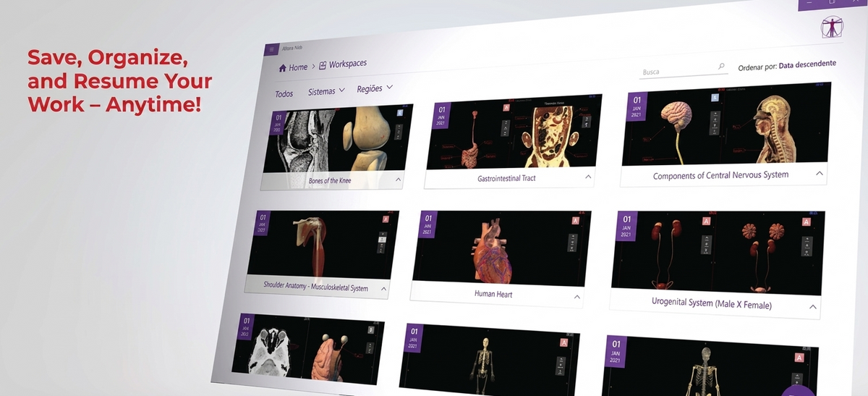Click the date badge on the Shoulder Anatomy card
This screenshot has width=868, height=396.
(x=263, y=224)
